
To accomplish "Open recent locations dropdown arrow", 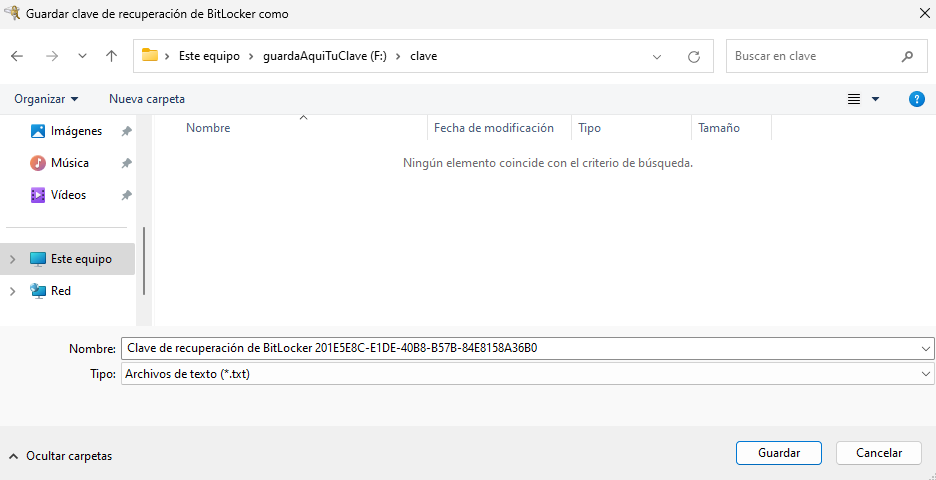I will (x=82, y=56).
